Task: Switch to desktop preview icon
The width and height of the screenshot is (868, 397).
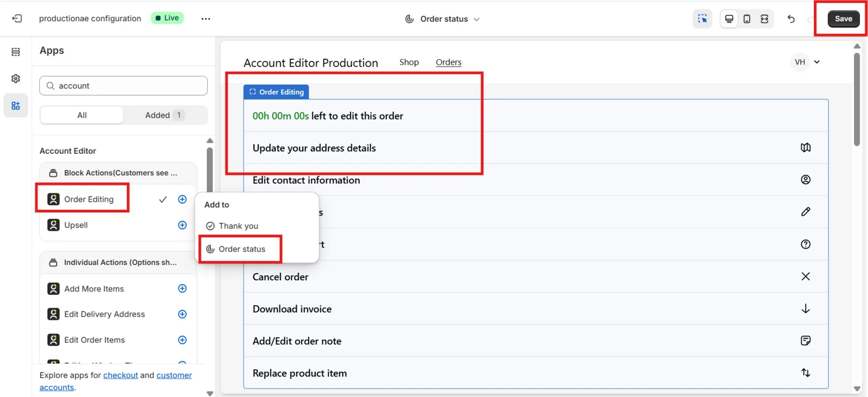Action: [x=729, y=18]
